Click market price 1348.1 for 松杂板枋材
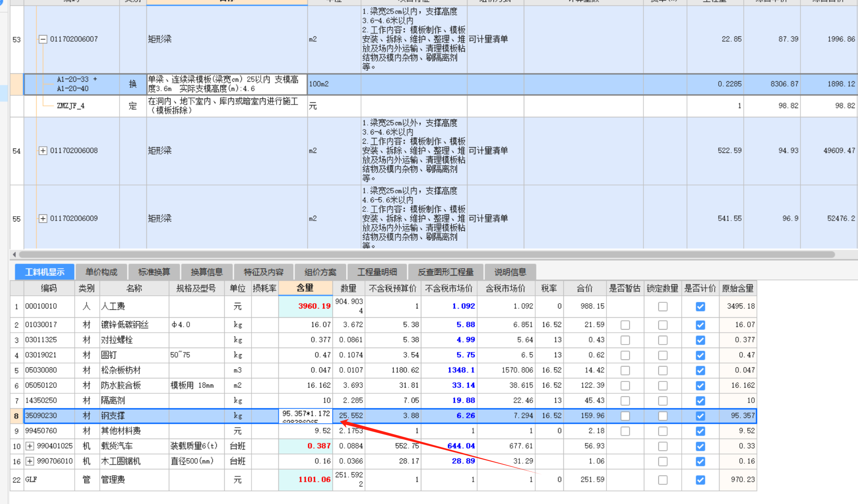Image resolution: width=858 pixels, height=504 pixels. click(461, 370)
